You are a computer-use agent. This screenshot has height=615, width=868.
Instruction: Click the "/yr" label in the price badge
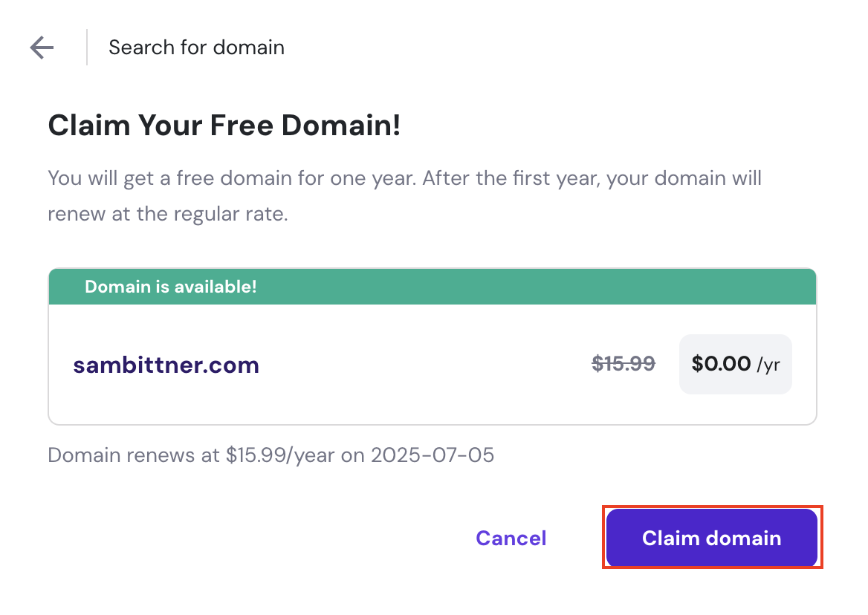[x=768, y=365]
